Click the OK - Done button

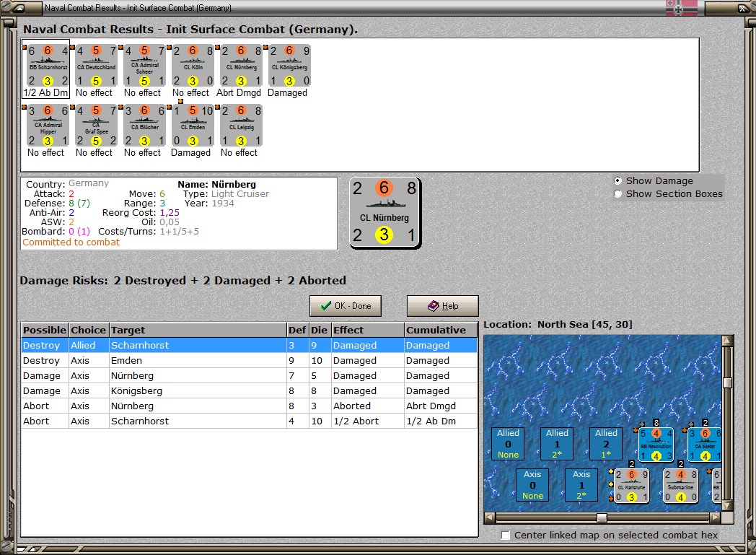(x=346, y=306)
